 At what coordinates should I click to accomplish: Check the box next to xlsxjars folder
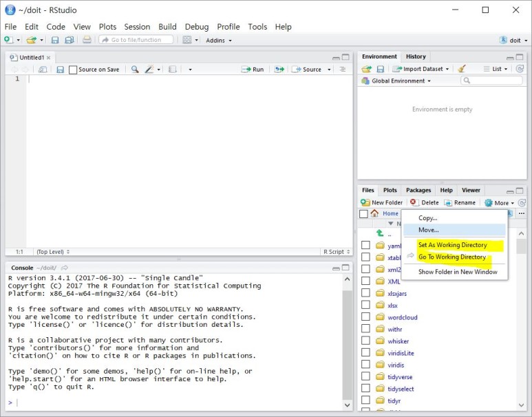[x=365, y=293]
